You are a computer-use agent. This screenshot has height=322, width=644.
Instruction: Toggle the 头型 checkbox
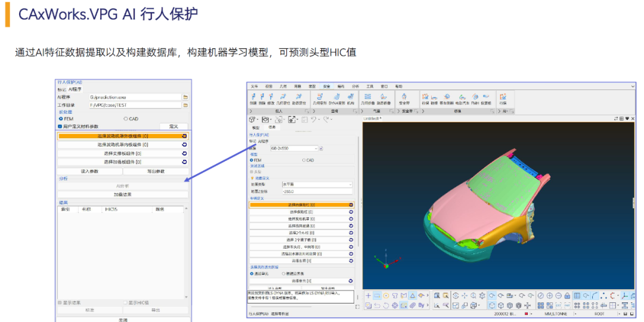(252, 172)
